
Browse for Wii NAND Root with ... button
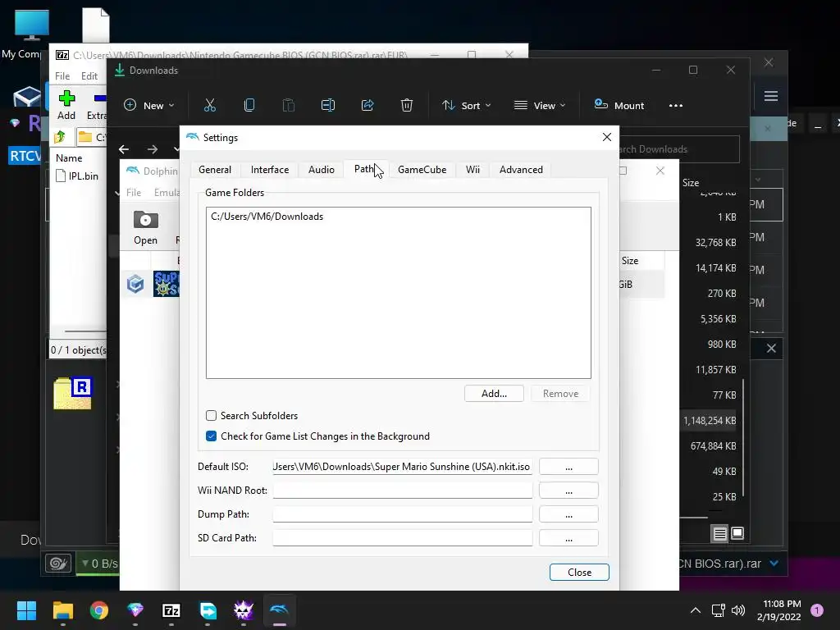568,491
